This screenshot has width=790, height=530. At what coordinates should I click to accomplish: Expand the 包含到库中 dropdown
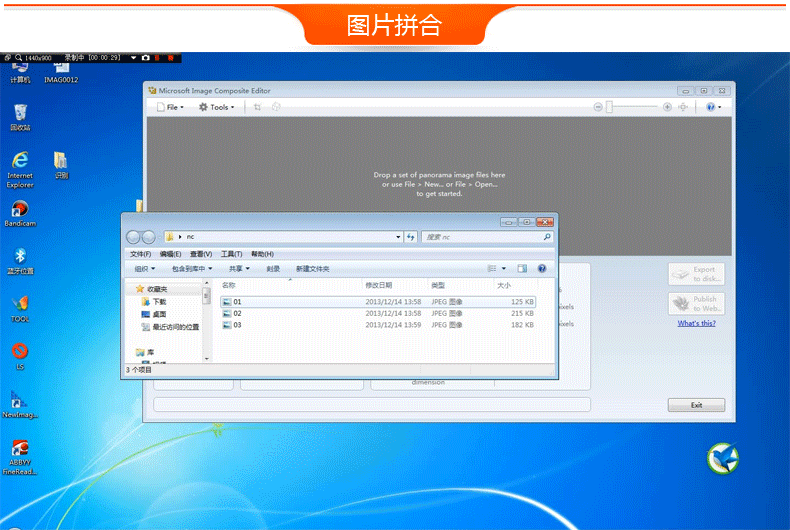pos(192,269)
